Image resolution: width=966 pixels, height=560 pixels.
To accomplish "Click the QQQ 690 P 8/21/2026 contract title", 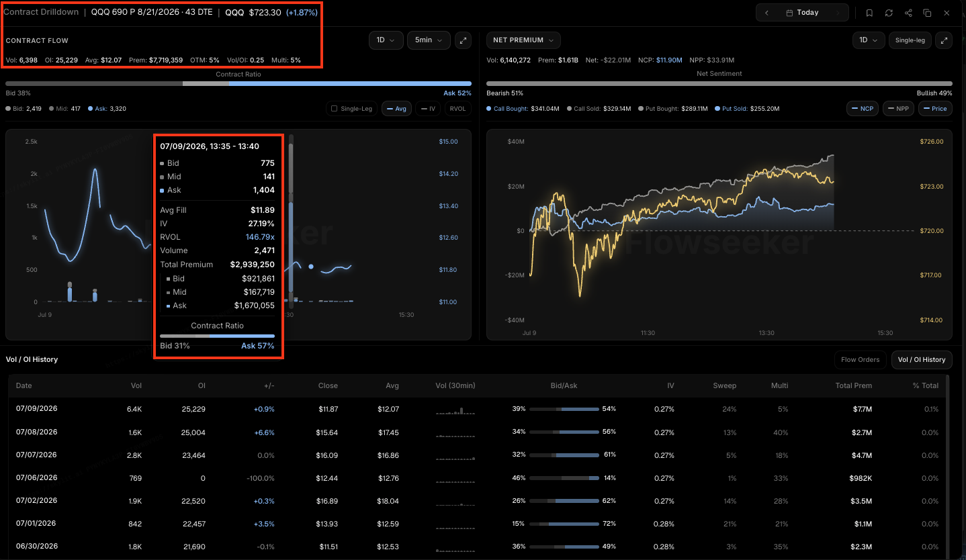I will click(x=152, y=12).
